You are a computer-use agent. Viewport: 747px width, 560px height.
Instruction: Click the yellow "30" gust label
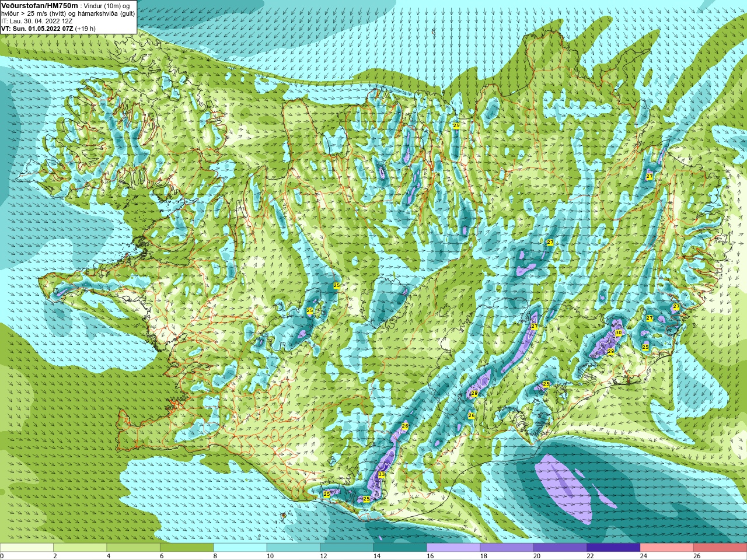[618, 332]
